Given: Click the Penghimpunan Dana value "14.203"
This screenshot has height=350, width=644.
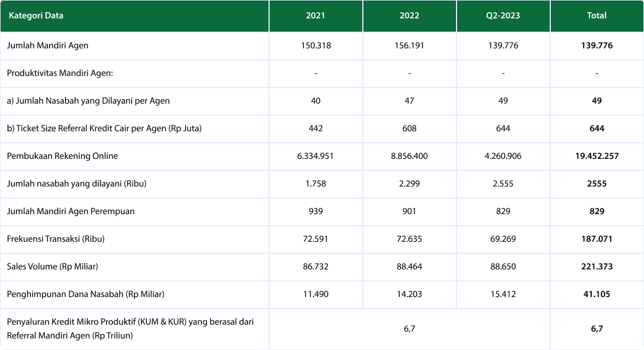Looking at the screenshot, I should click(x=409, y=294).
